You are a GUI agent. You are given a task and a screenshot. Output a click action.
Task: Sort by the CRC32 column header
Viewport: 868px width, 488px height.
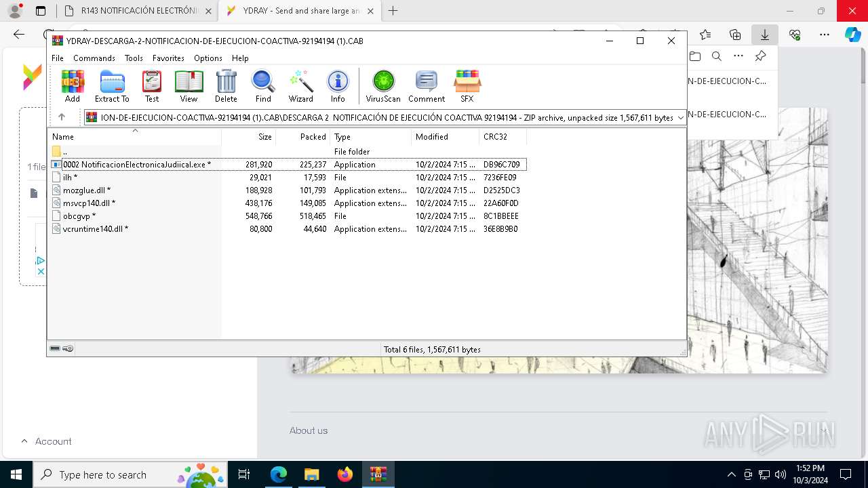pyautogui.click(x=502, y=137)
